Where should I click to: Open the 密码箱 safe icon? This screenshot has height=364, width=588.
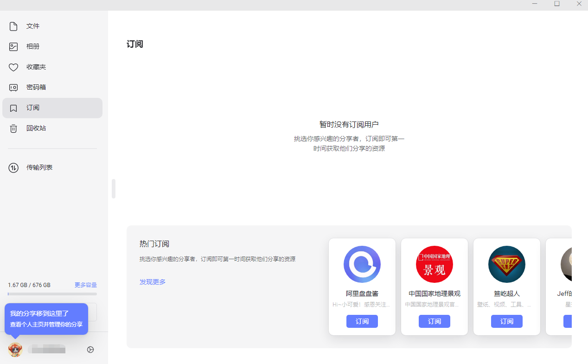13,87
